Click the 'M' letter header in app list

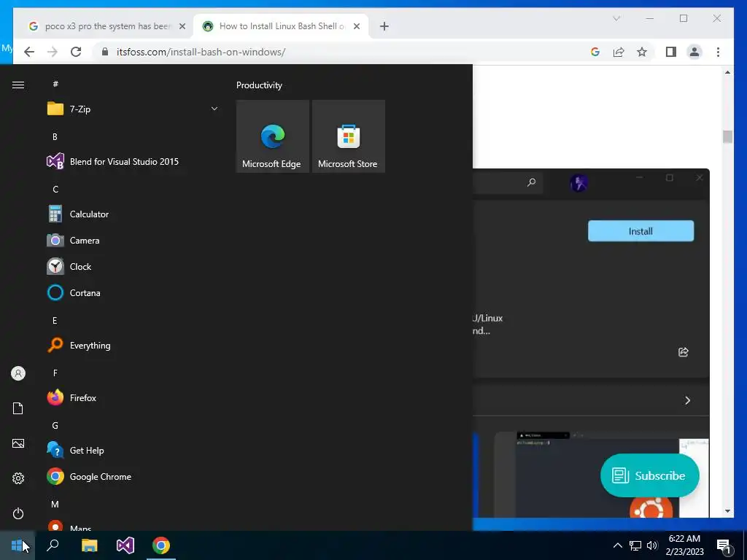[55, 505]
